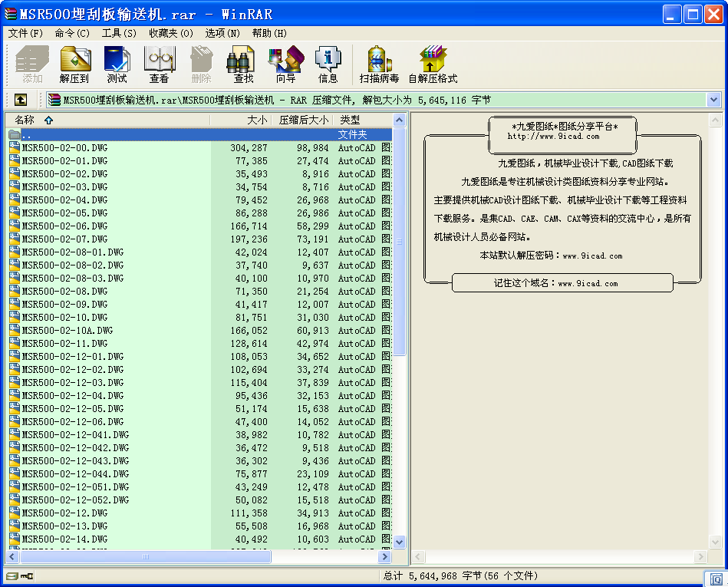Open the Favorites (收藏夹) menu
728x587 pixels.
point(171,33)
